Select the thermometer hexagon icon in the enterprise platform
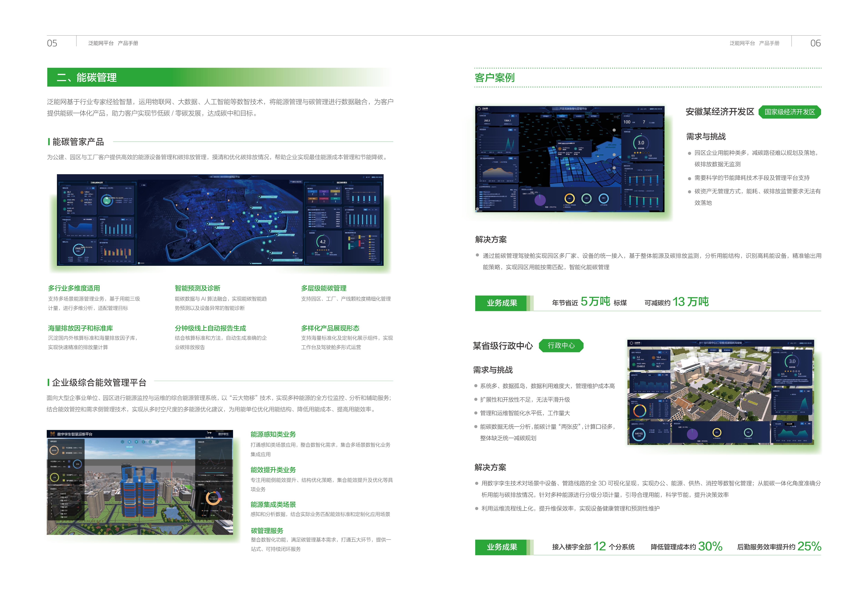The width and height of the screenshot is (868, 593). tap(143, 442)
